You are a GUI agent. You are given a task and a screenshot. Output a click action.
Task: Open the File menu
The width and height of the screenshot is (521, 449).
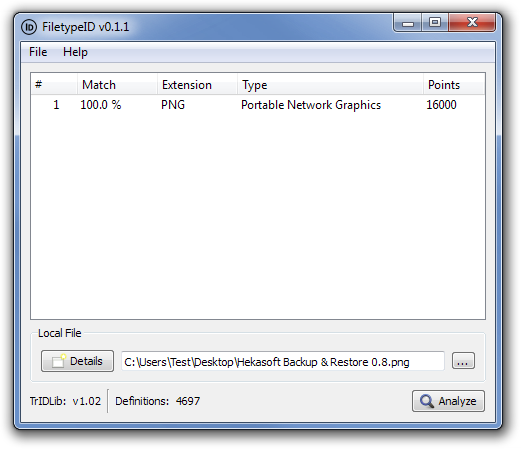coord(38,52)
